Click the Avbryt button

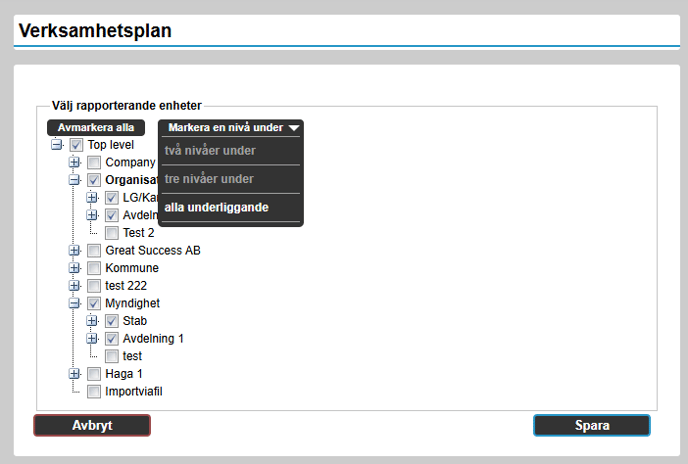(x=92, y=425)
